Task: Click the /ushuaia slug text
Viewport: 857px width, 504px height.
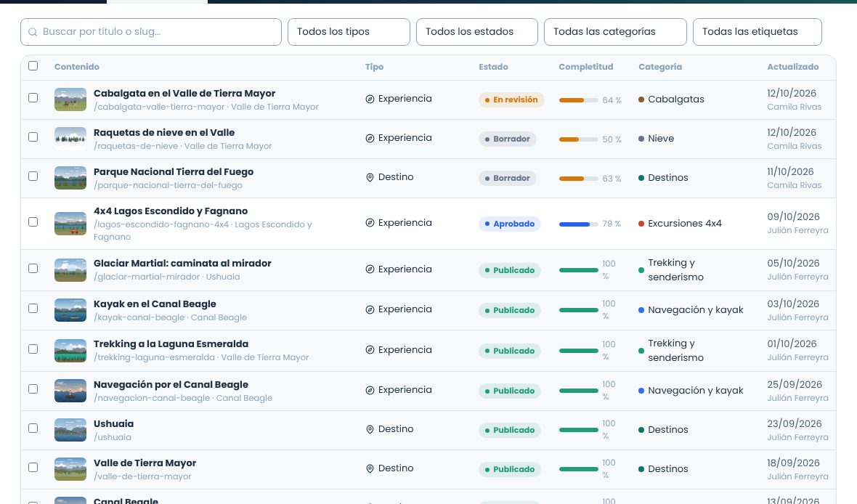Action: [x=112, y=437]
